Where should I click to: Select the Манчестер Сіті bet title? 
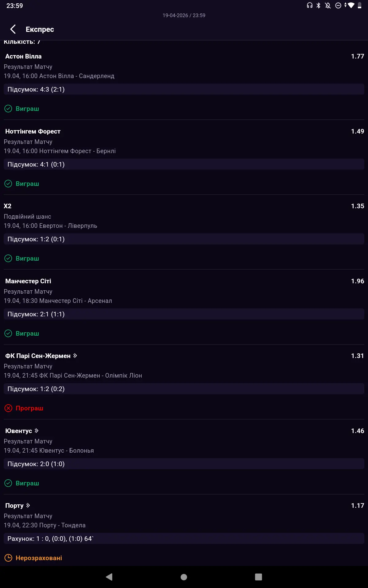pyautogui.click(x=28, y=281)
